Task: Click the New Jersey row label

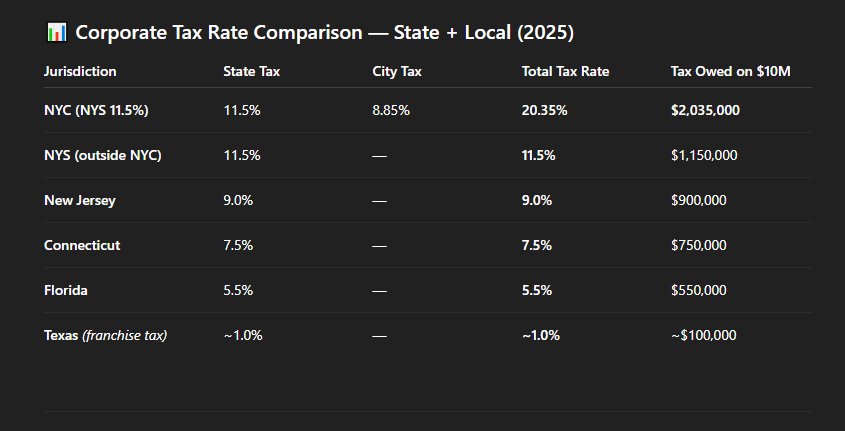Action: 80,200
